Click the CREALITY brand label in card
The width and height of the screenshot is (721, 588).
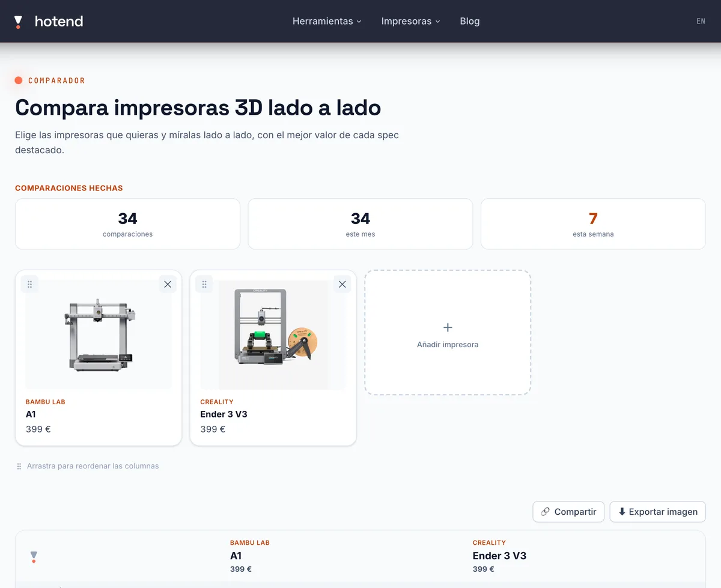pyautogui.click(x=217, y=402)
